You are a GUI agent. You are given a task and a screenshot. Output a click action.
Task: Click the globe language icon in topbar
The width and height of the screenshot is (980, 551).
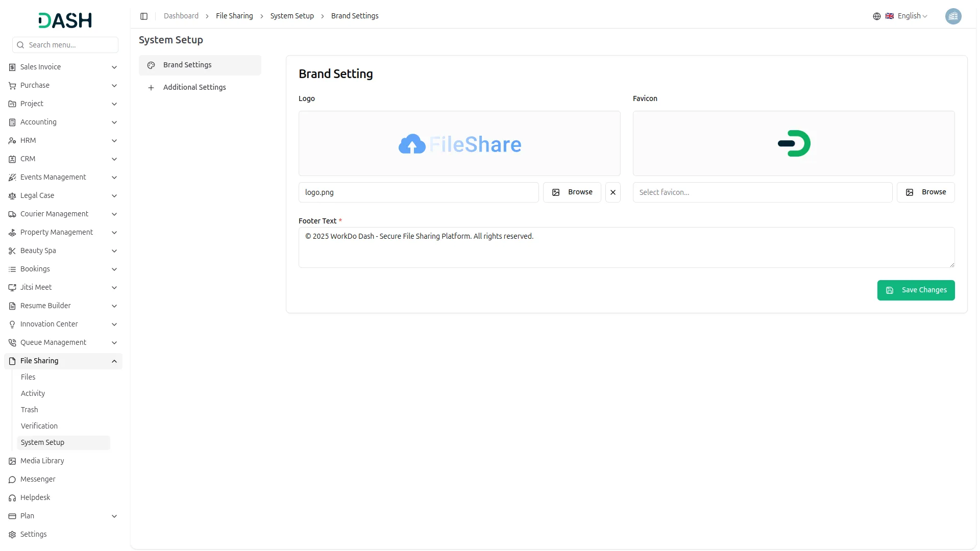tap(876, 16)
